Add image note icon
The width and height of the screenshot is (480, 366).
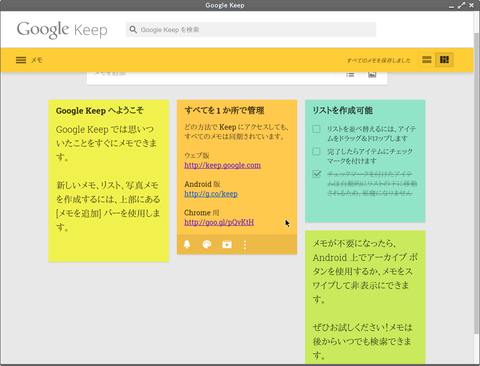tap(372, 74)
